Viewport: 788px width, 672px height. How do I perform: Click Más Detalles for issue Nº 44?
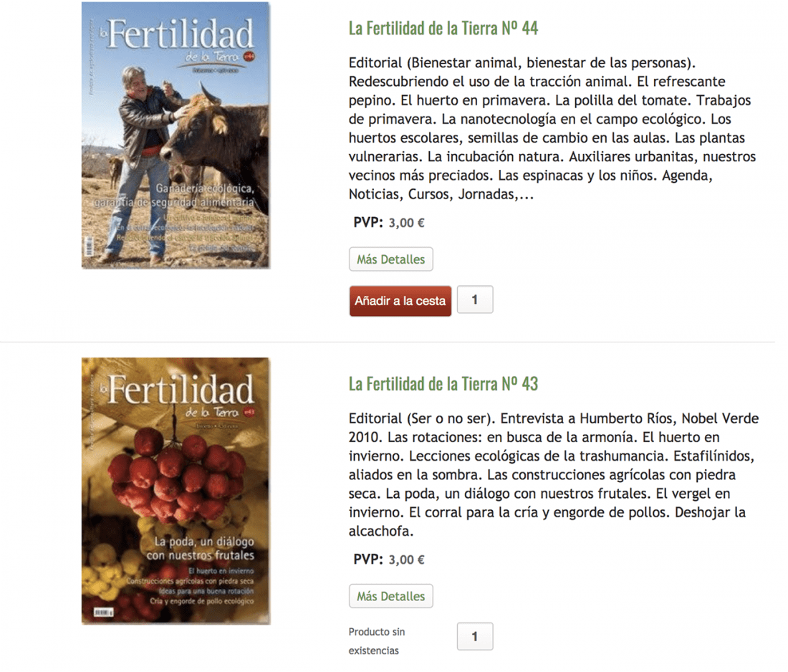(x=391, y=259)
